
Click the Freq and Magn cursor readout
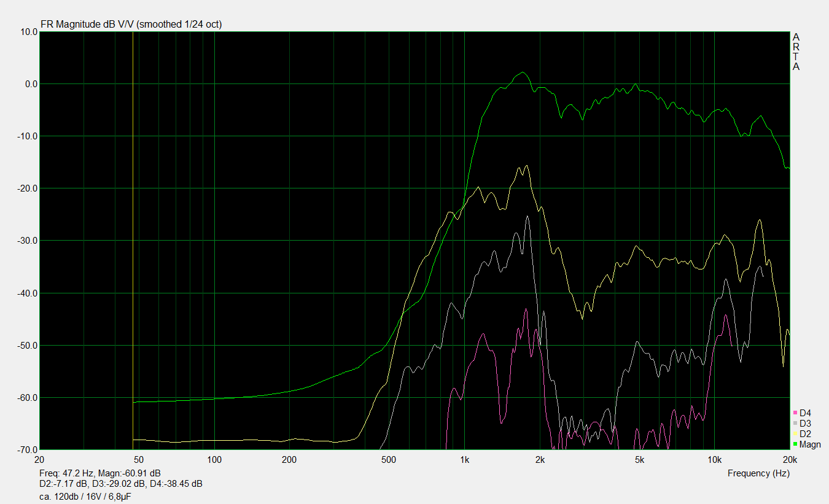click(x=99, y=473)
